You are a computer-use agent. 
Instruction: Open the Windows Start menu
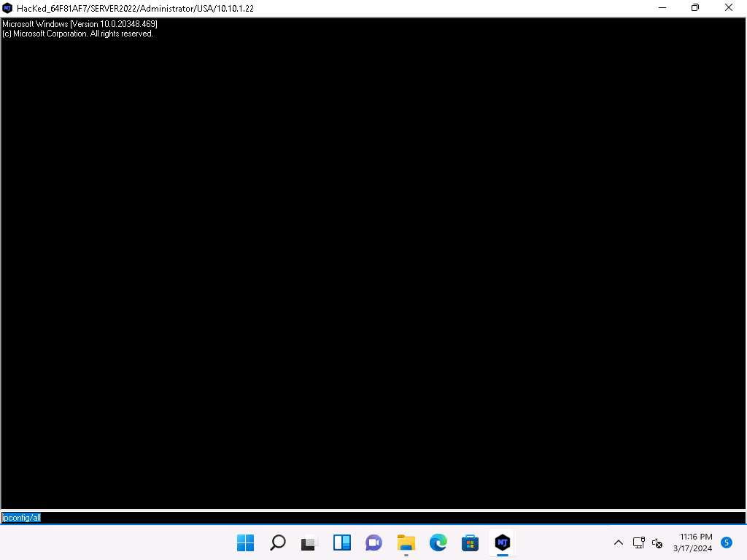point(246,542)
